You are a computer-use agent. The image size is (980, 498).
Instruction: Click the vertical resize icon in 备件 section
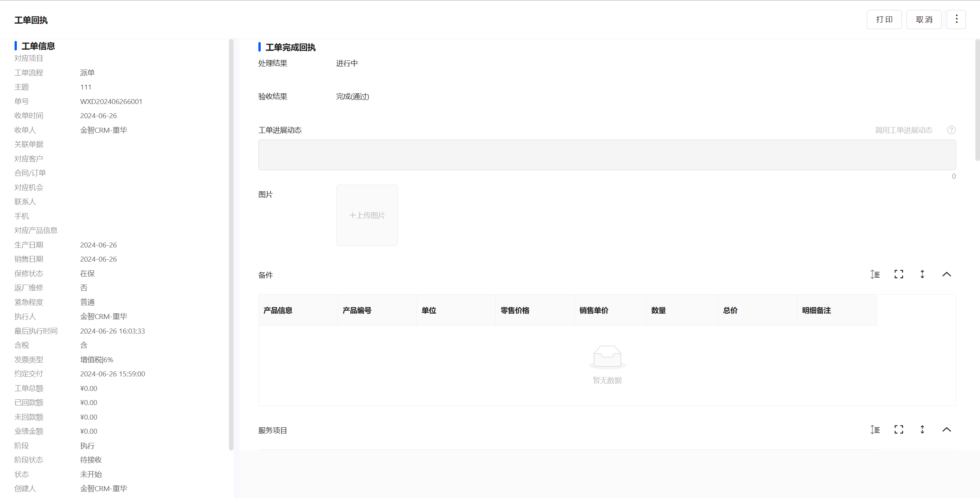coord(923,274)
